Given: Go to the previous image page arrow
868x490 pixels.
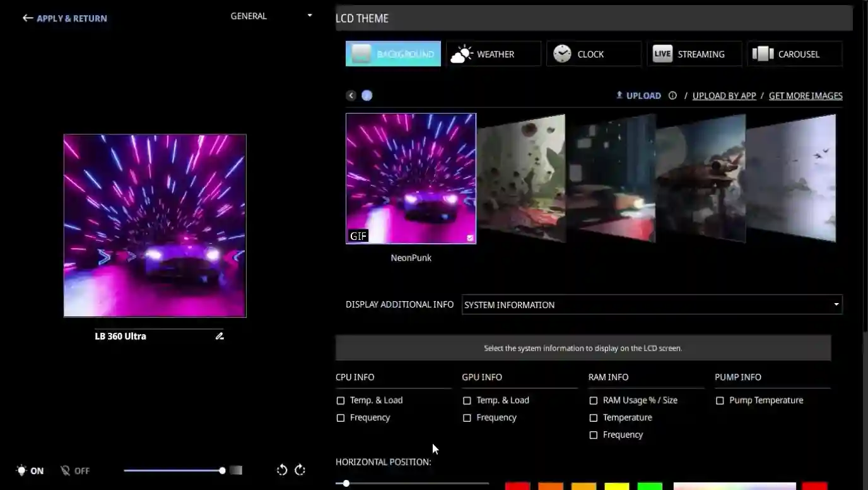Looking at the screenshot, I should pyautogui.click(x=351, y=95).
